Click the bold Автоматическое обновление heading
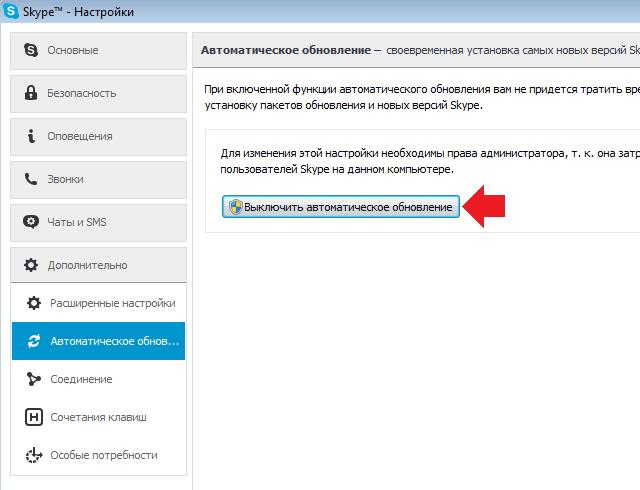This screenshot has height=490, width=640. (x=285, y=49)
